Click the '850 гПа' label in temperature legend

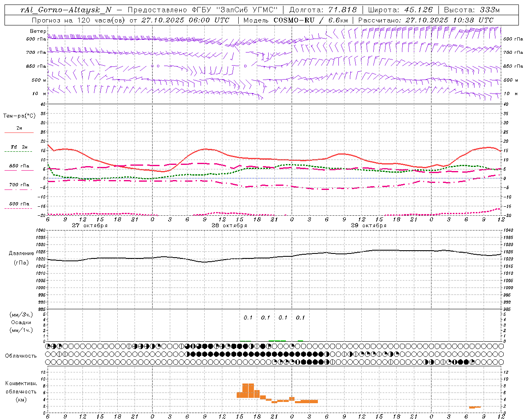pyautogui.click(x=19, y=166)
